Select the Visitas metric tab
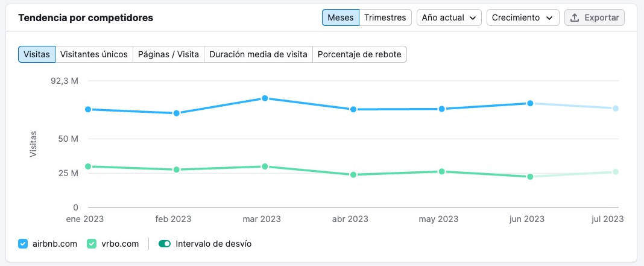 pyautogui.click(x=37, y=54)
